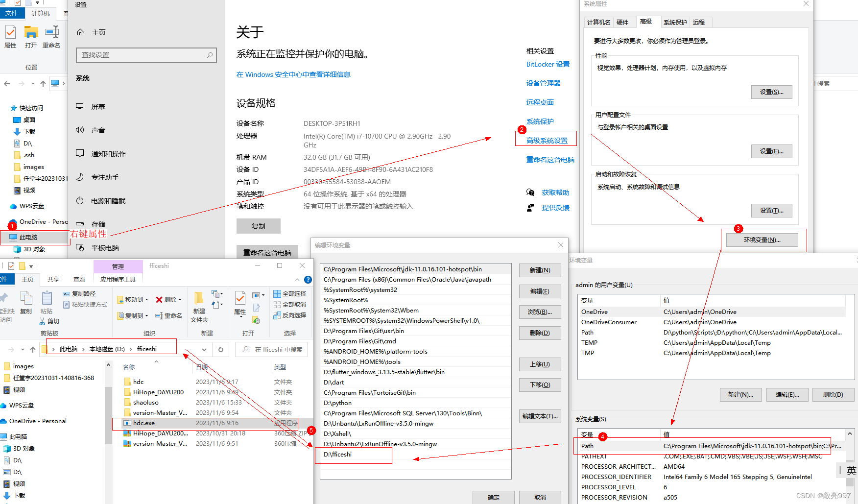Viewport: 858px width, 504px height.
Task: Click 新建文件夹 folder icon
Action: (x=199, y=298)
